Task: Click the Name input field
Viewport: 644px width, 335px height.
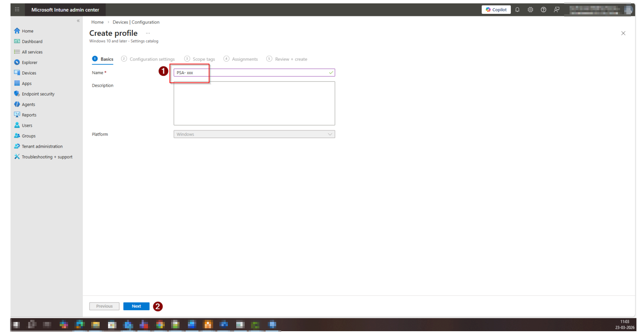Action: [x=254, y=73]
